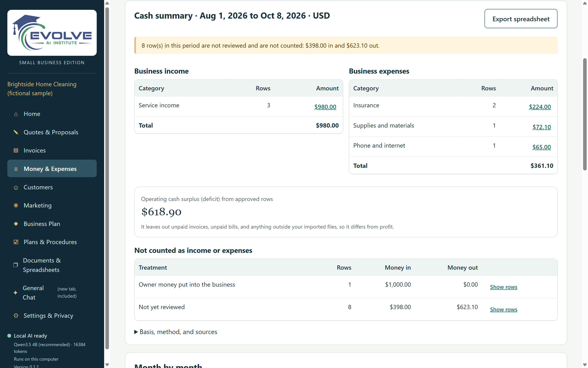Click the $618.90 operating cash surplus value
Viewport: 588px width, 368px height.
[161, 212]
